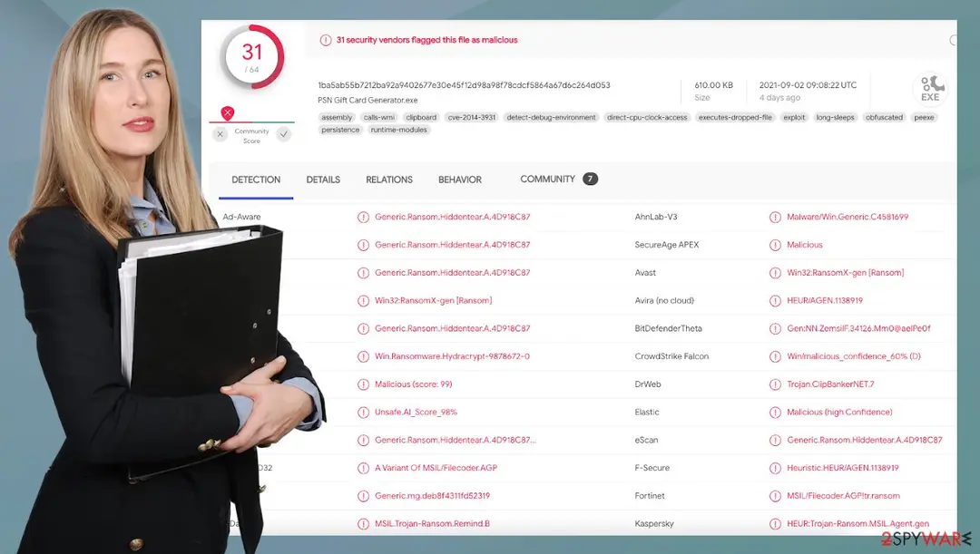Select the detect-debug-environment tag
Image resolution: width=980 pixels, height=554 pixels.
pyautogui.click(x=552, y=118)
